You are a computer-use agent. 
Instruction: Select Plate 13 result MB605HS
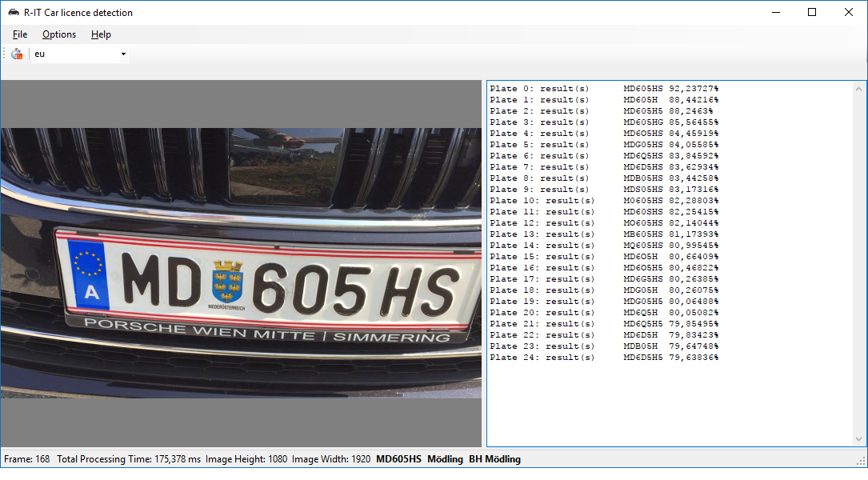604,234
